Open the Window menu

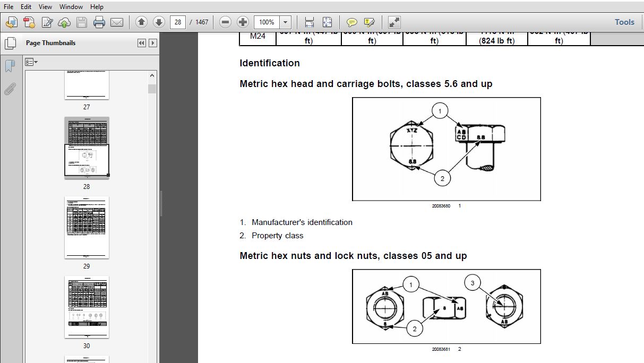tap(71, 7)
